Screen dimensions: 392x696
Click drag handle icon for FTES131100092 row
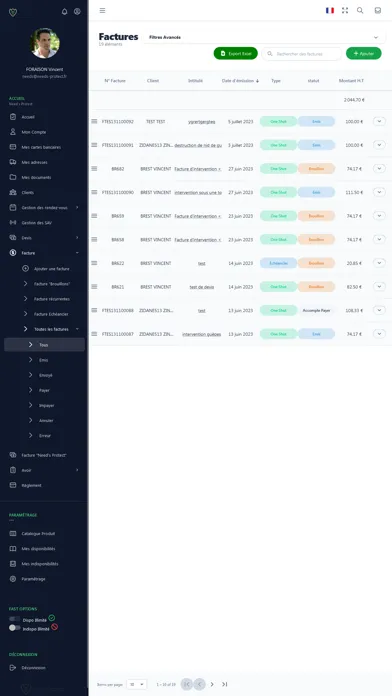(x=94, y=121)
